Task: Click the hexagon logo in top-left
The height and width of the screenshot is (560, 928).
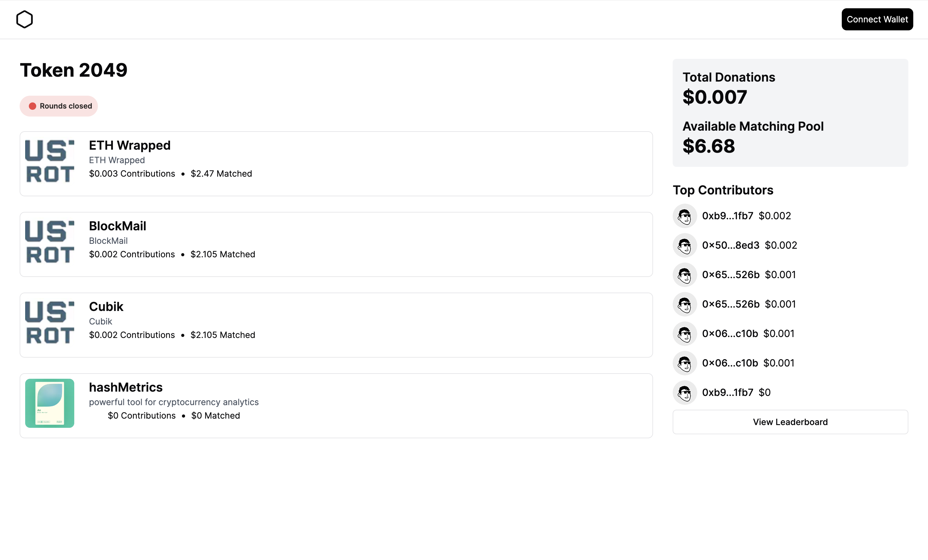Action: 24,19
